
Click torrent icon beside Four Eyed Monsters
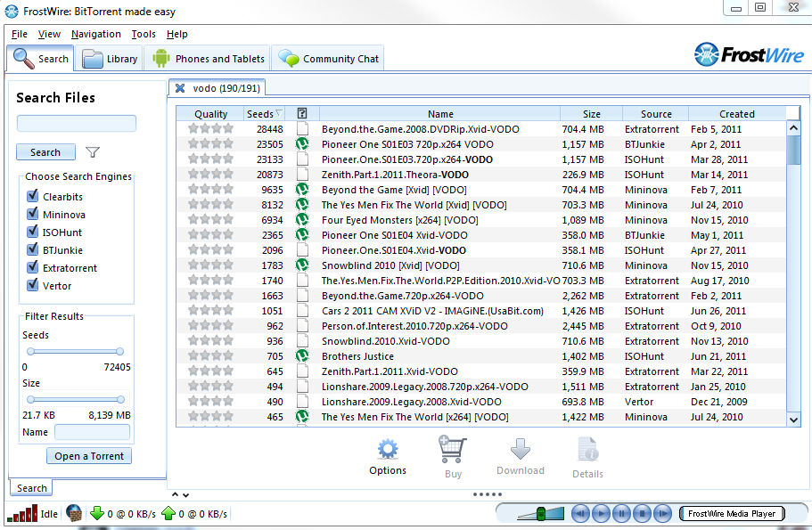pos(302,219)
